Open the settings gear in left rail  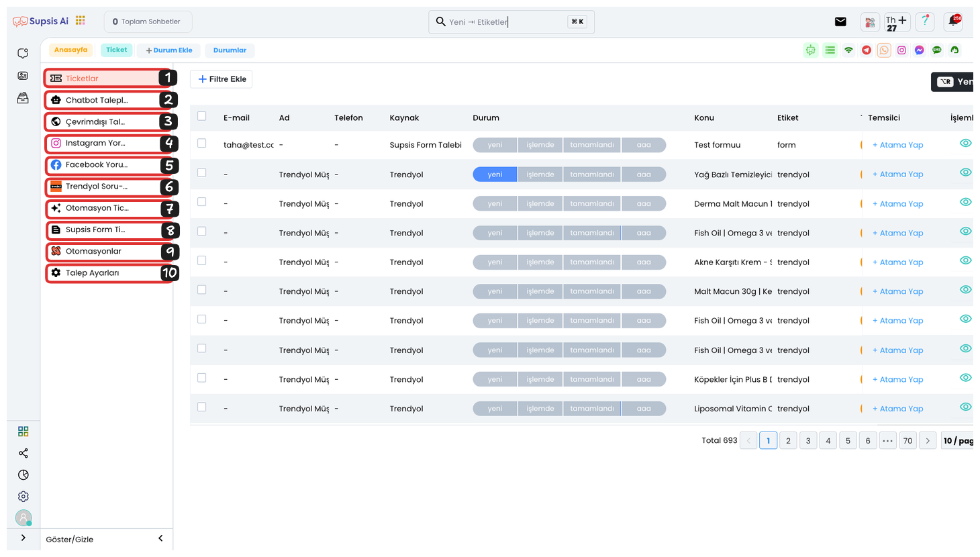click(x=23, y=497)
